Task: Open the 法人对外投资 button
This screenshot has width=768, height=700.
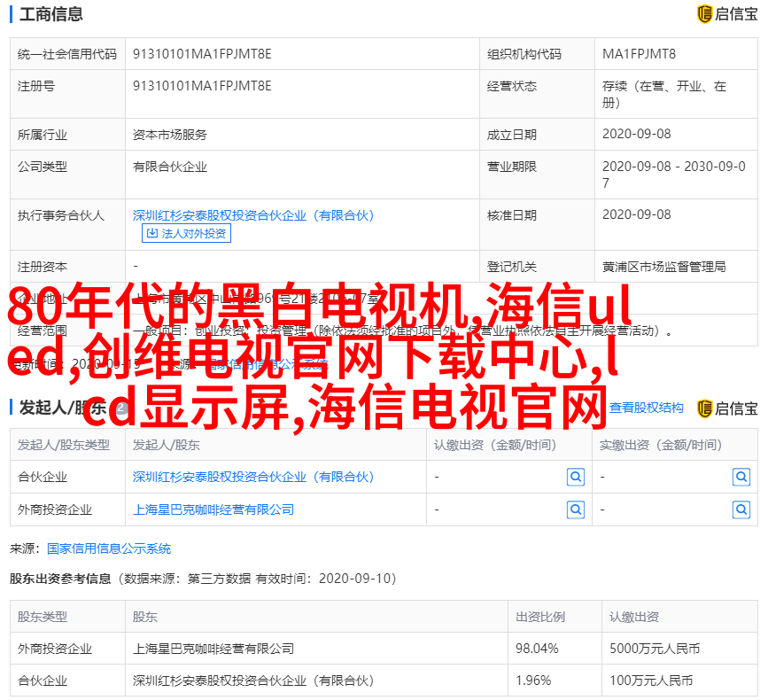Action: pos(186,233)
